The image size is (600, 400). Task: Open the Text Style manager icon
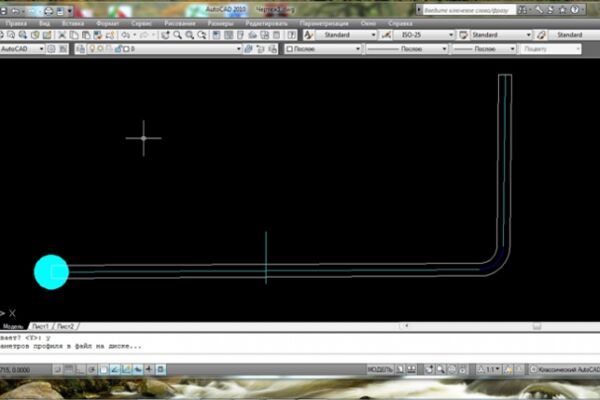coord(308,35)
